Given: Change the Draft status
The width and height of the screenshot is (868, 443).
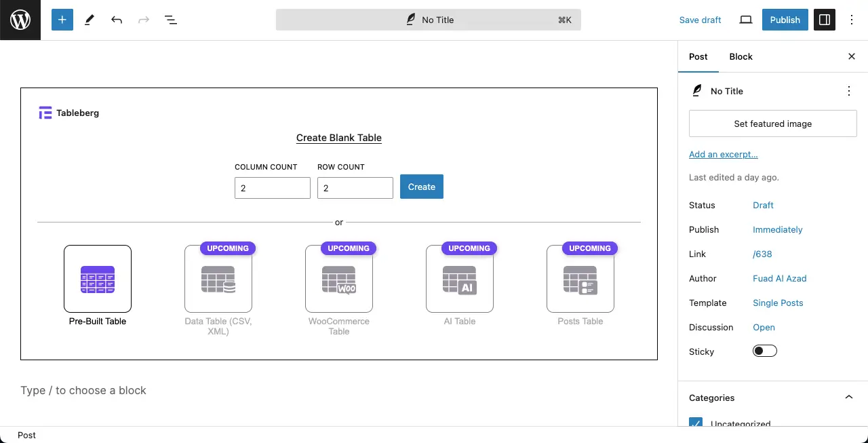Looking at the screenshot, I should (763, 205).
